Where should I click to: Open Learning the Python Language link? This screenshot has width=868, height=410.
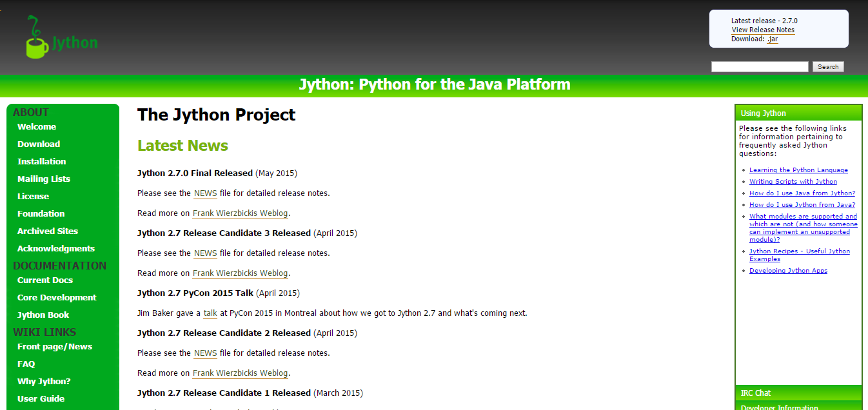[798, 170]
